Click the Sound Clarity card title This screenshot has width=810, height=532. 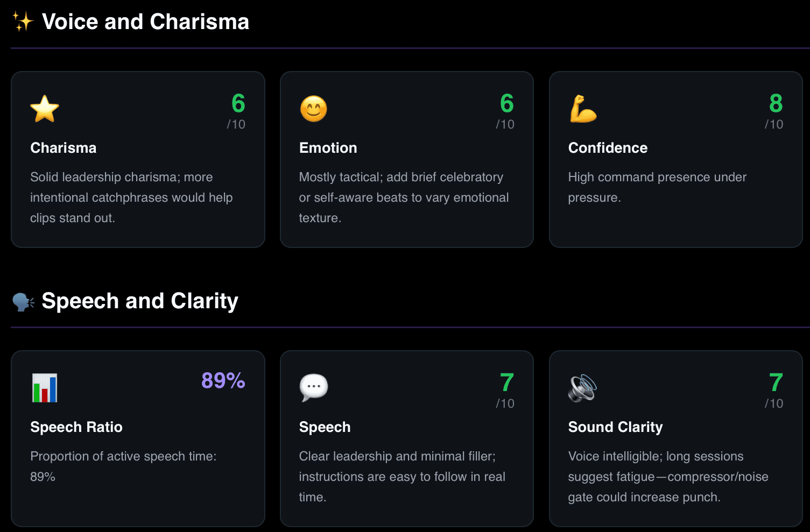[x=616, y=427]
